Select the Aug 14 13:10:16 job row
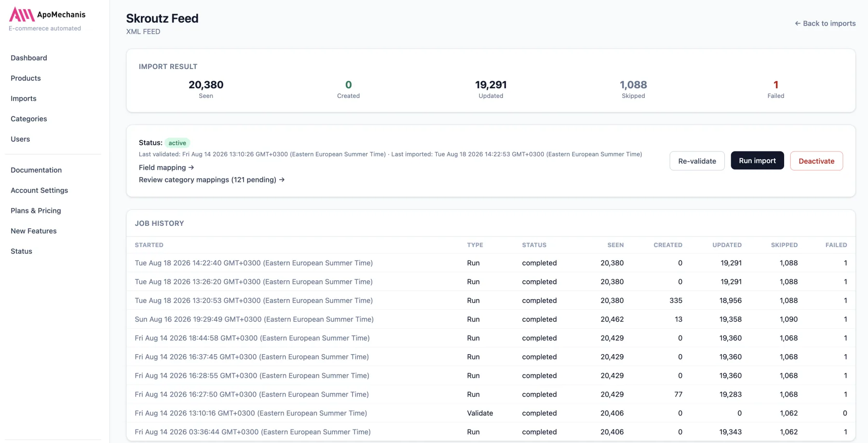868x443 pixels. pos(491,414)
